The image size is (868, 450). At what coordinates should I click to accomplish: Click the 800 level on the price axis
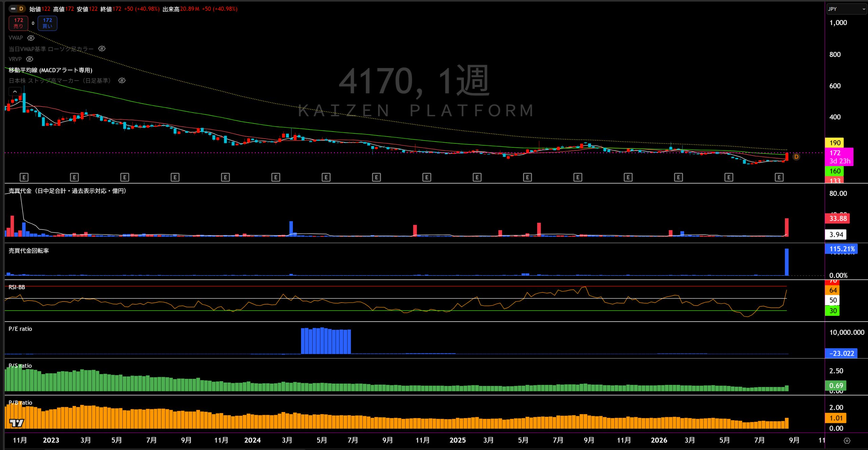pyautogui.click(x=835, y=55)
